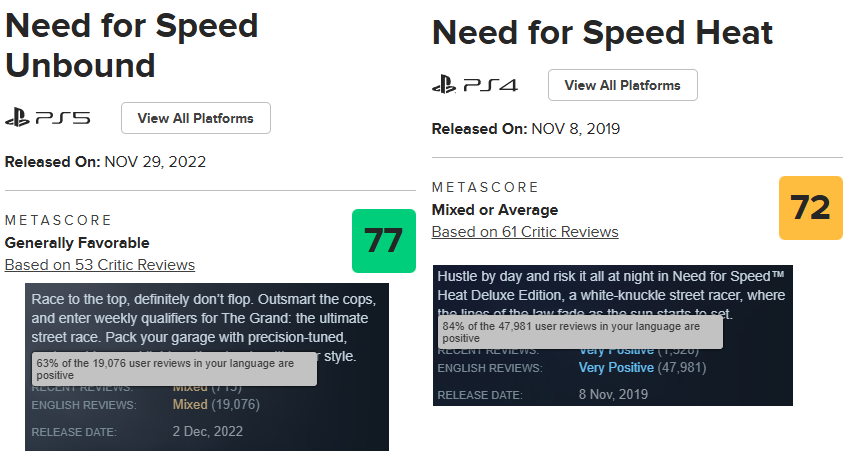
Task: Click Heat's Very Positive recent reviews summary
Action: click(x=616, y=351)
